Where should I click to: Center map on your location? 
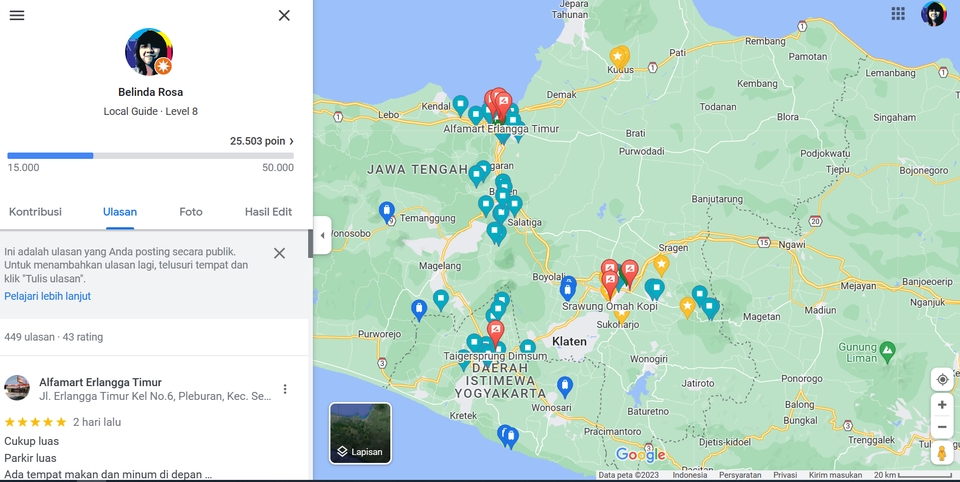[942, 379]
